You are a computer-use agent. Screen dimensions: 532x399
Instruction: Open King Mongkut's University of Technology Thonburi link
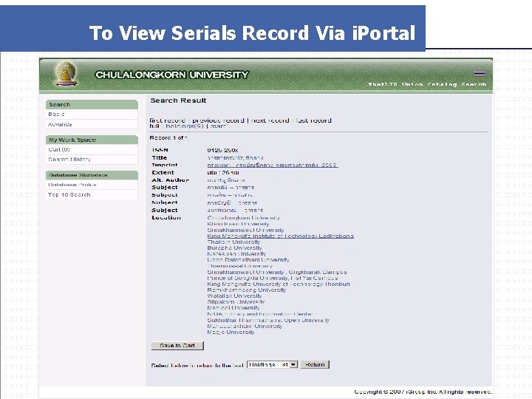[x=279, y=284]
